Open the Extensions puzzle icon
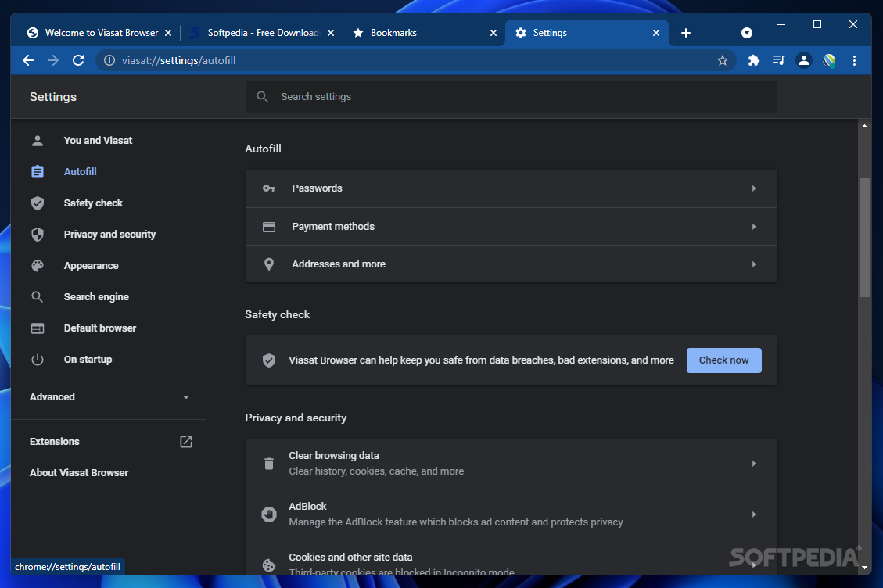 [753, 60]
